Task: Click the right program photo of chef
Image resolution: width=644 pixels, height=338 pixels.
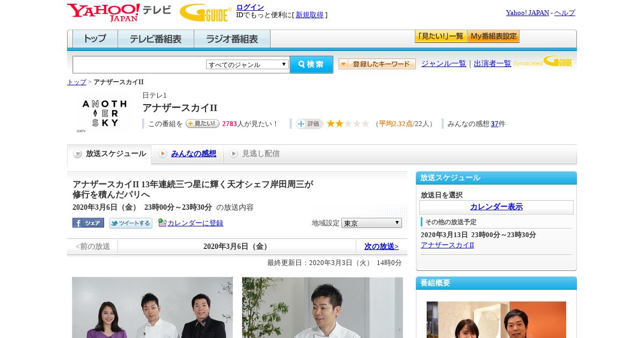Action: [323, 307]
